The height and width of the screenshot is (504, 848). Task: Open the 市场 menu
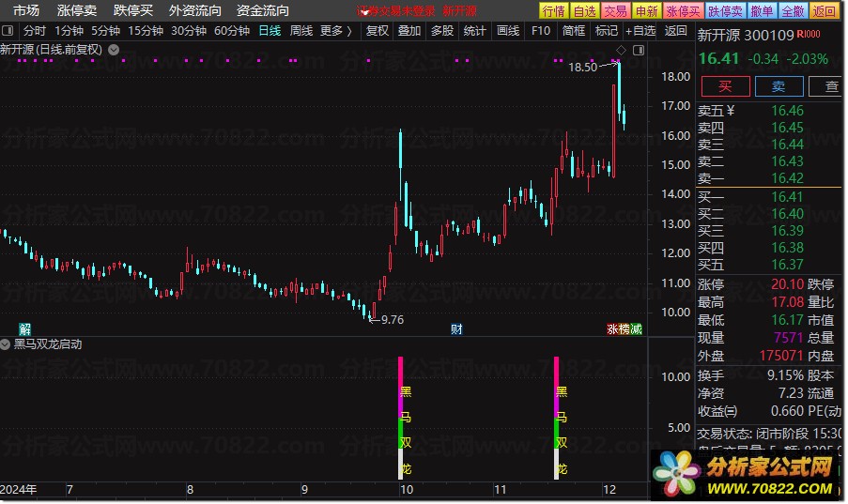[26, 10]
